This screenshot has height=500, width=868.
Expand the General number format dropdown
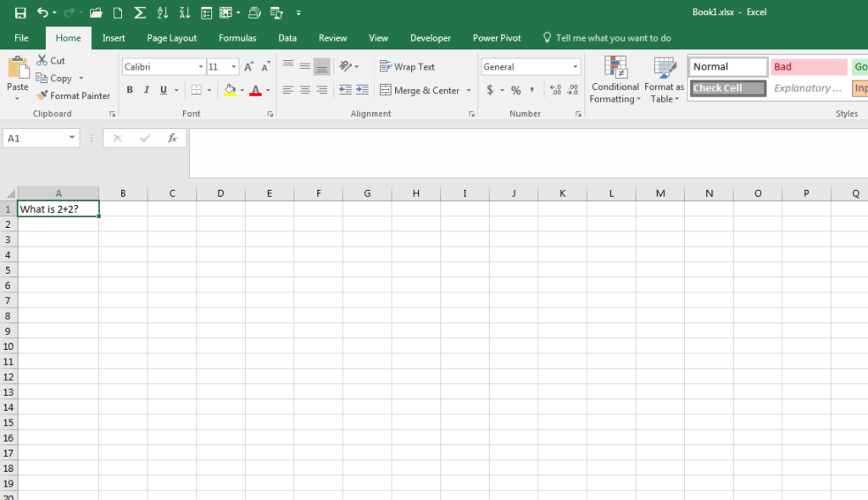click(576, 66)
